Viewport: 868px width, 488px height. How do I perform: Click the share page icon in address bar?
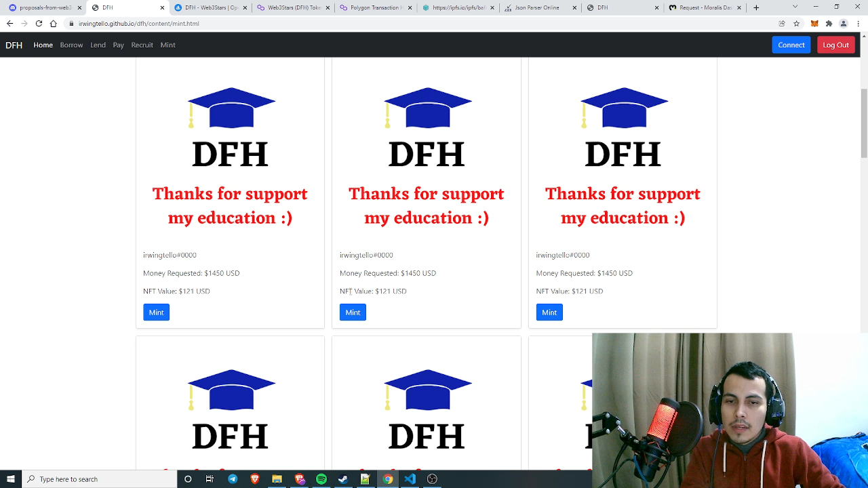(x=782, y=23)
